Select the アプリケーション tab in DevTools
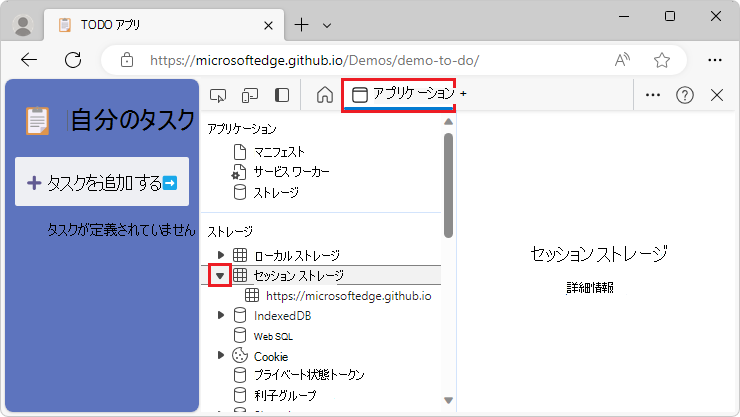The height and width of the screenshot is (417, 740). pos(400,95)
